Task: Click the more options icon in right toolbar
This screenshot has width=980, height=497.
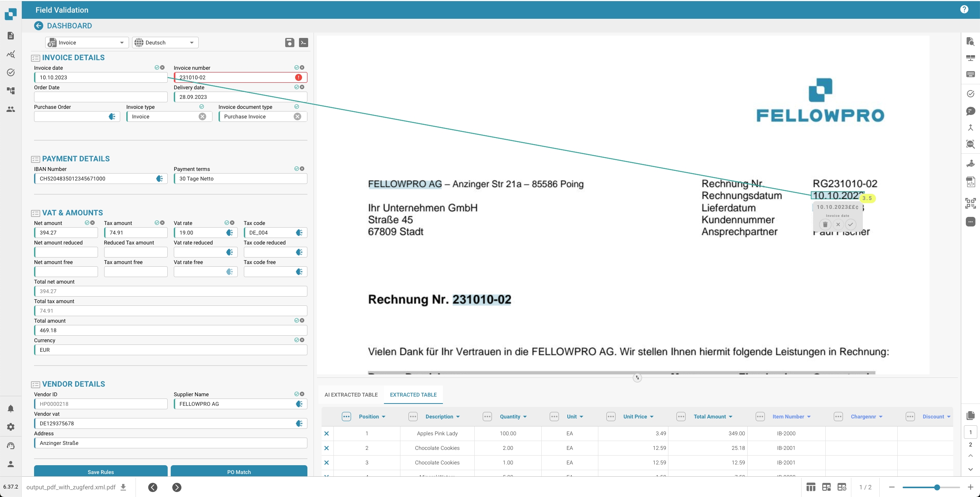Action: [970, 221]
